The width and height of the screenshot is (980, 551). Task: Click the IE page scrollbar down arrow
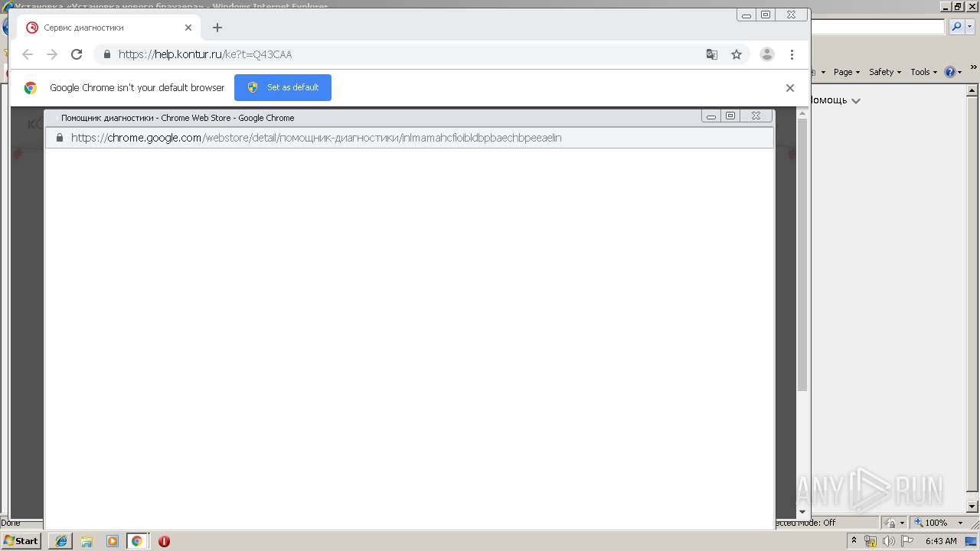(973, 507)
